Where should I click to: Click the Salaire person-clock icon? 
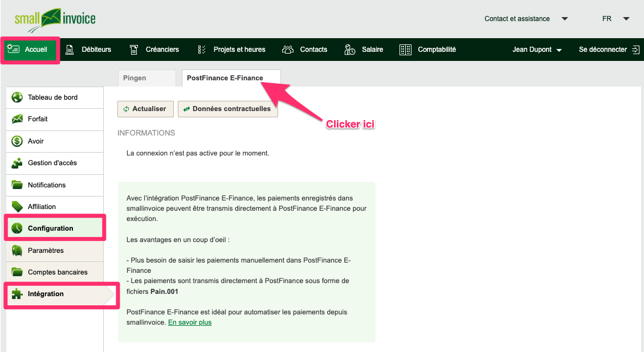pos(349,50)
